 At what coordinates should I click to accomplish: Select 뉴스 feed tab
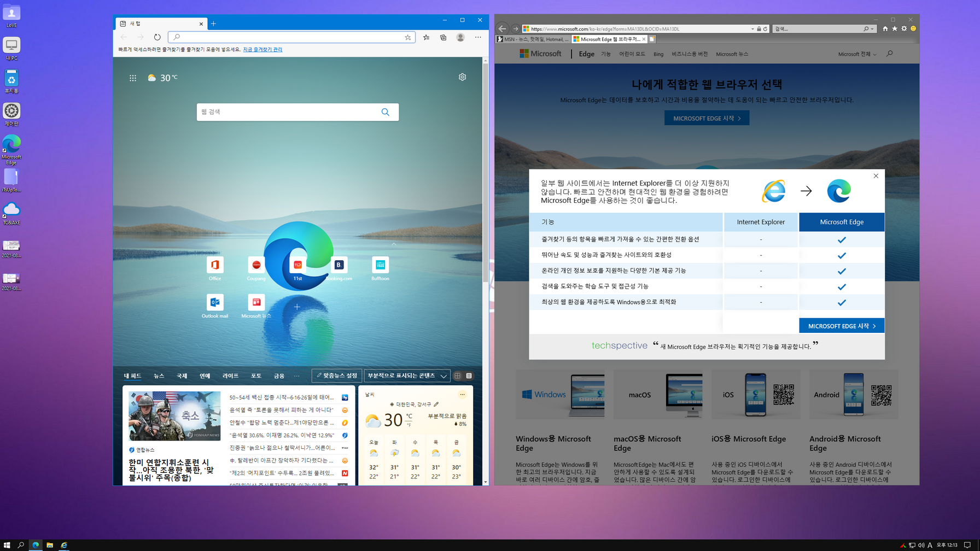pyautogui.click(x=159, y=376)
